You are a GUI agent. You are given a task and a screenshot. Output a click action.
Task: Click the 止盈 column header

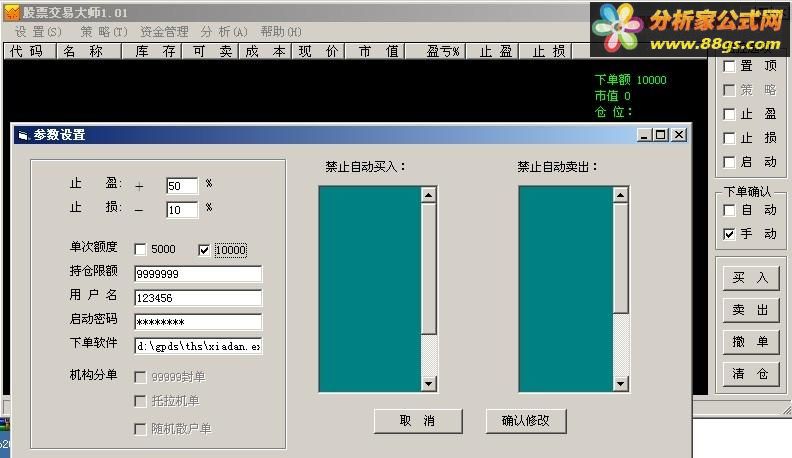[x=492, y=51]
